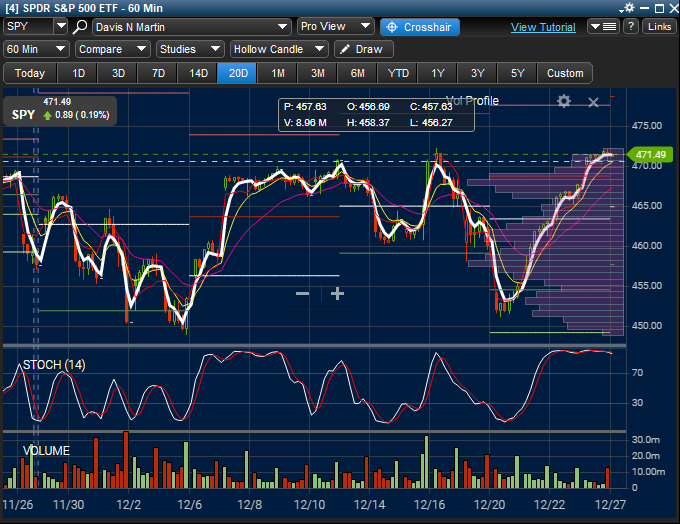Image resolution: width=680 pixels, height=524 pixels.
Task: Click the SPY quote box in chart
Action: 60,111
